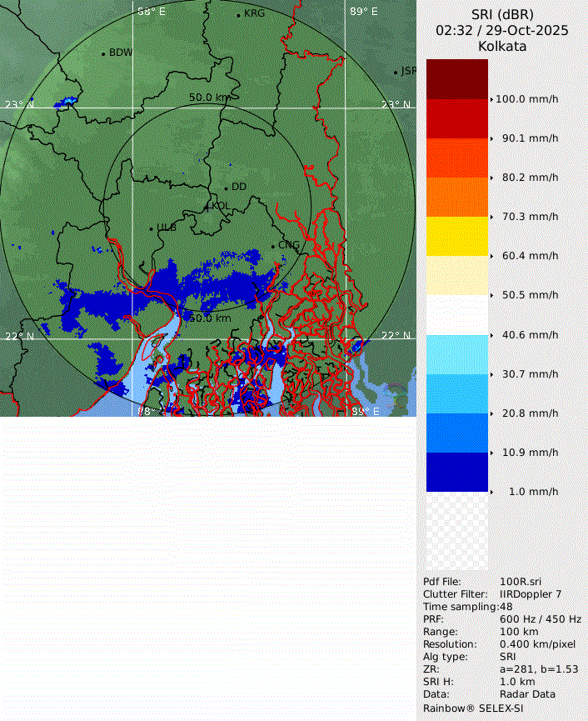The image size is (588, 721).
Task: Click the 22° N label on left edge
Action: pyautogui.click(x=19, y=336)
